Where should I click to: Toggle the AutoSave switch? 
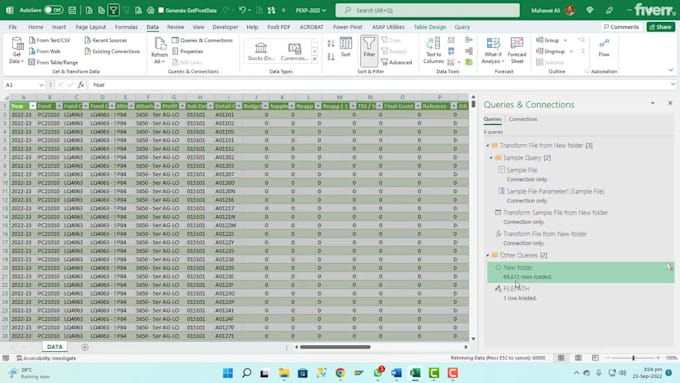[x=53, y=10]
